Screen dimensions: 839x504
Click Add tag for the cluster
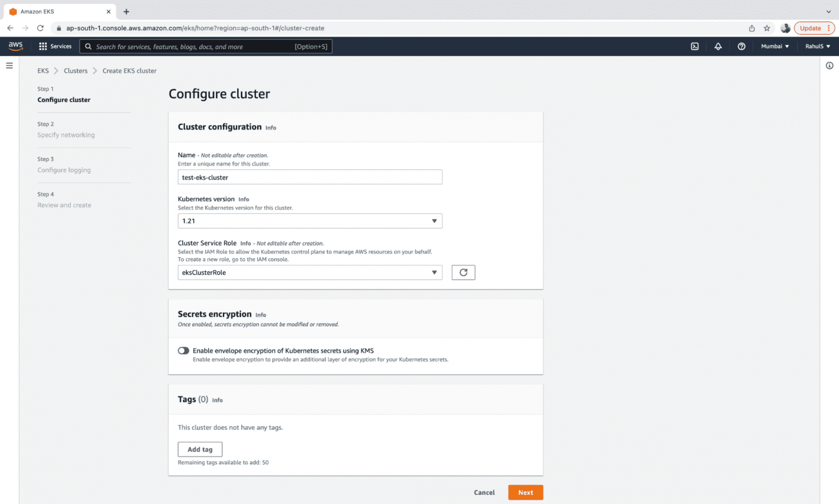[200, 449]
